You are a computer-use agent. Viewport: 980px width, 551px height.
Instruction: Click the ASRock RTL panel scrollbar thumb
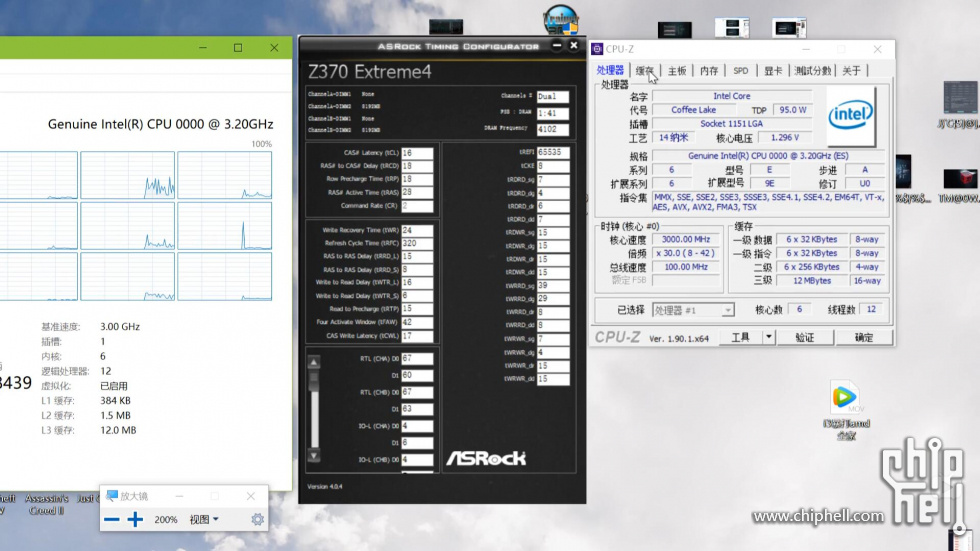click(314, 382)
